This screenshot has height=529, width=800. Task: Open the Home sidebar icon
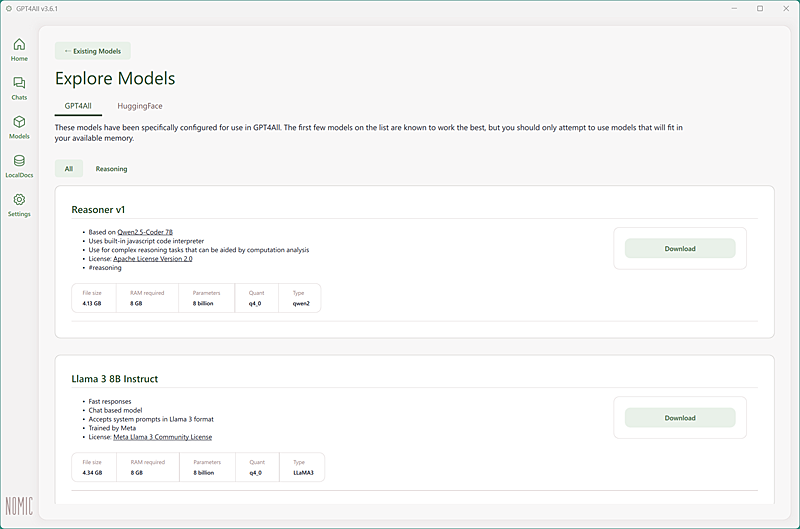coord(19,45)
